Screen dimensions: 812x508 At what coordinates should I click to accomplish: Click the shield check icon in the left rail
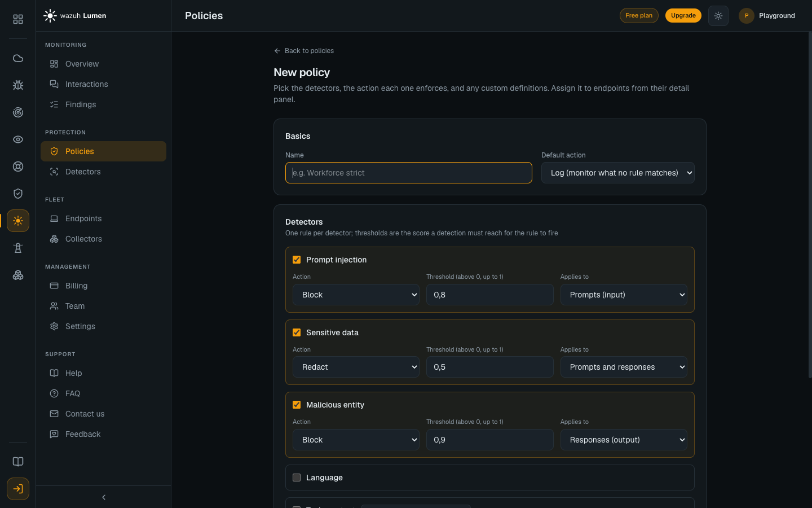tap(18, 194)
